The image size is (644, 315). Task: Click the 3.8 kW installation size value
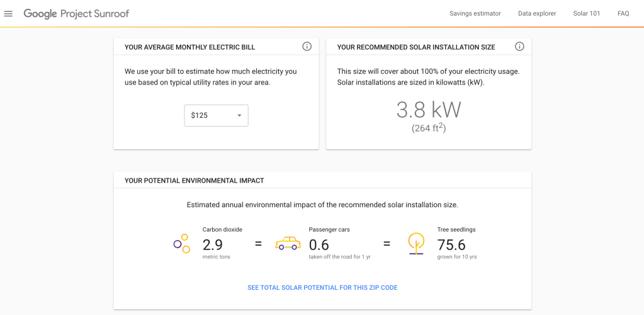429,110
